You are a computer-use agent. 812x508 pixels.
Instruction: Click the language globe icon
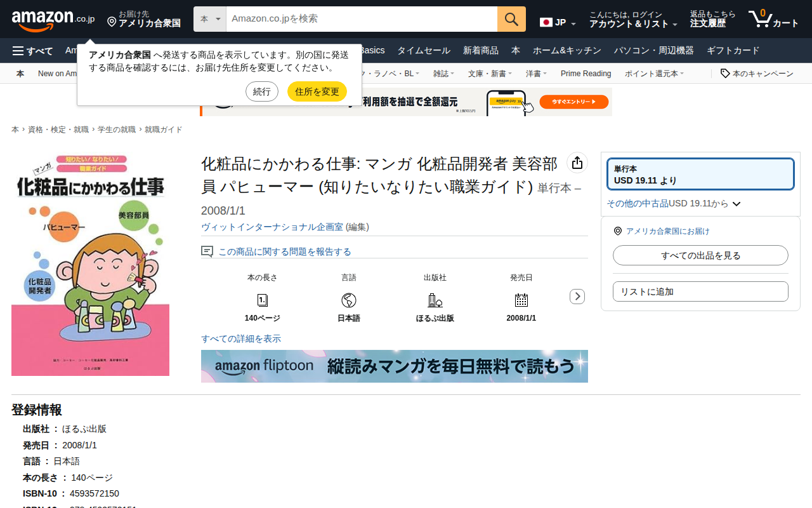tap(349, 300)
